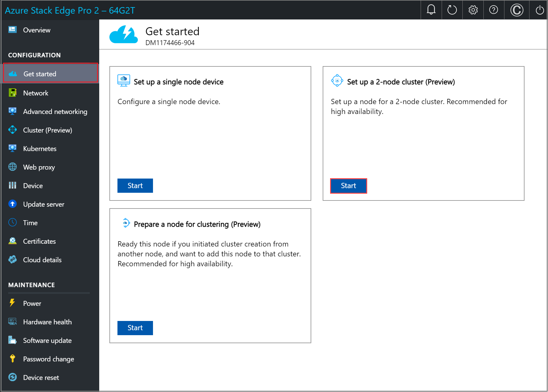Select the Kubernetes icon in the sidebar
Image resolution: width=548 pixels, height=392 pixels.
(x=12, y=148)
